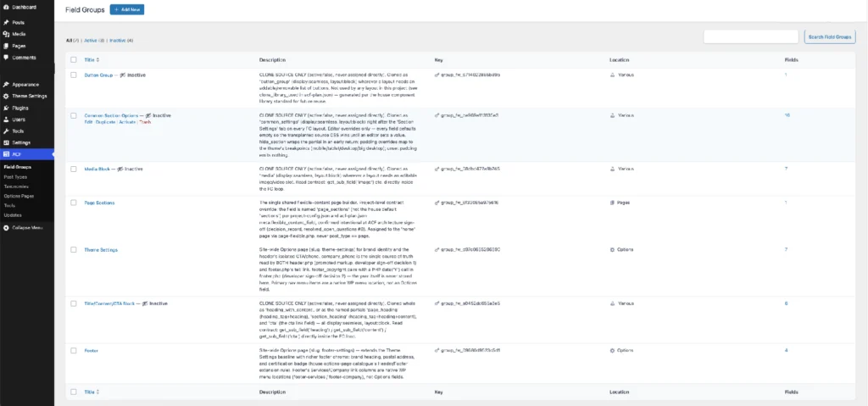The height and width of the screenshot is (406, 868).
Task: Click the Various location icon in Title/Content/CTA Block row
Action: [612, 303]
